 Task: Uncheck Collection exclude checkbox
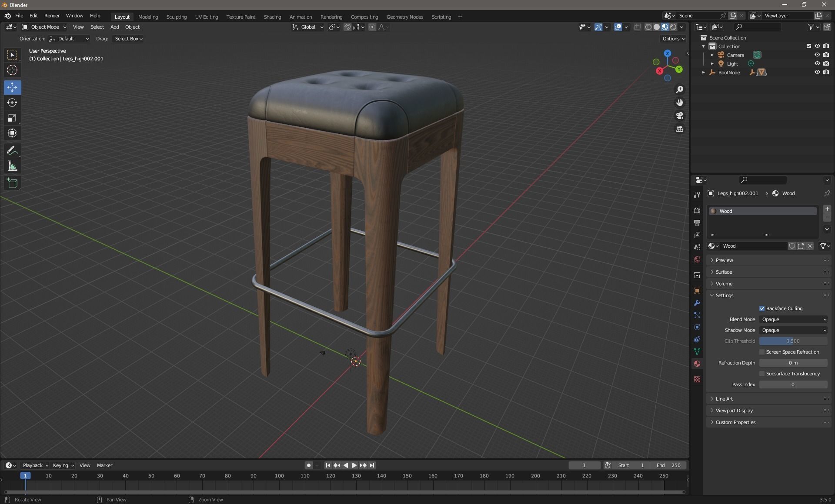[x=809, y=46]
